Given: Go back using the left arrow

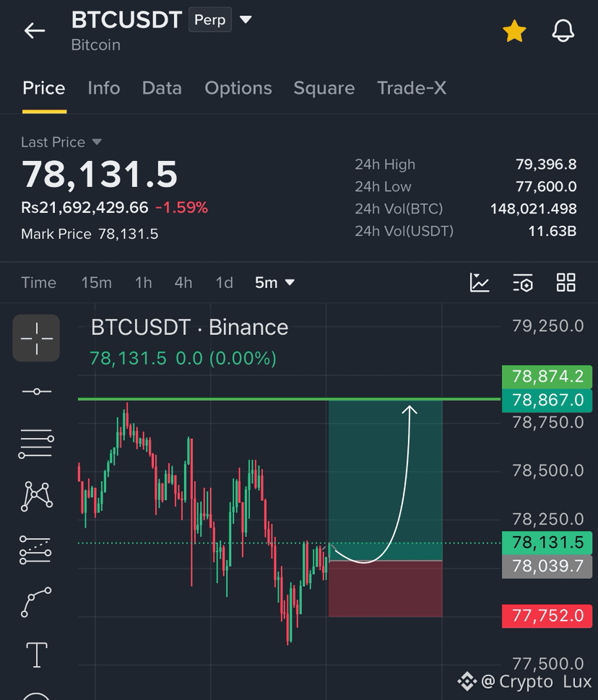Looking at the screenshot, I should point(35,31).
